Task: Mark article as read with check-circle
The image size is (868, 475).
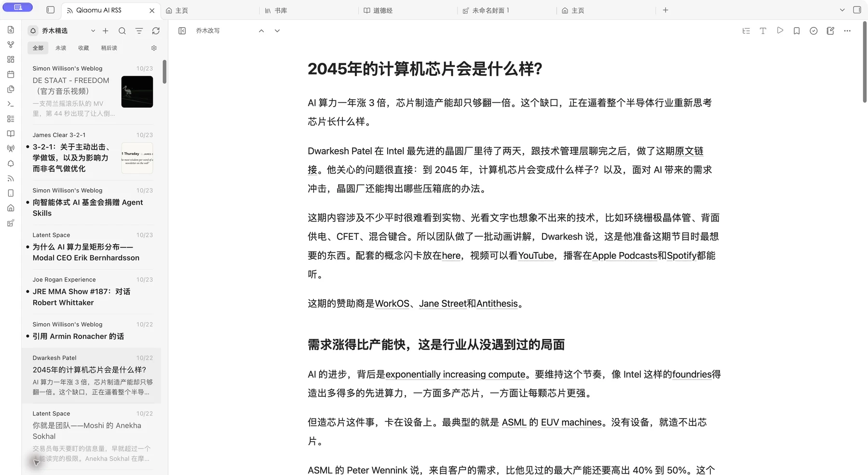Action: point(814,31)
